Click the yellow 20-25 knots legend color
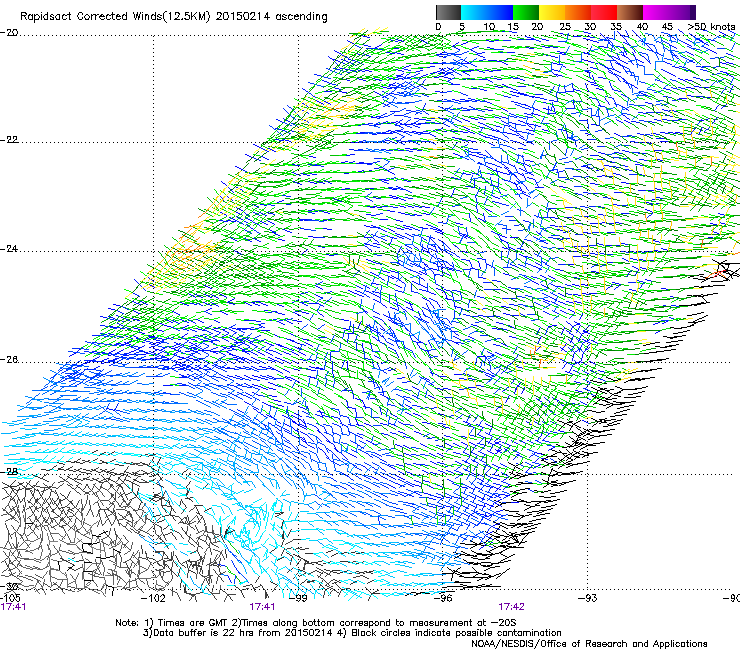This screenshot has width=740, height=650. pos(552,12)
